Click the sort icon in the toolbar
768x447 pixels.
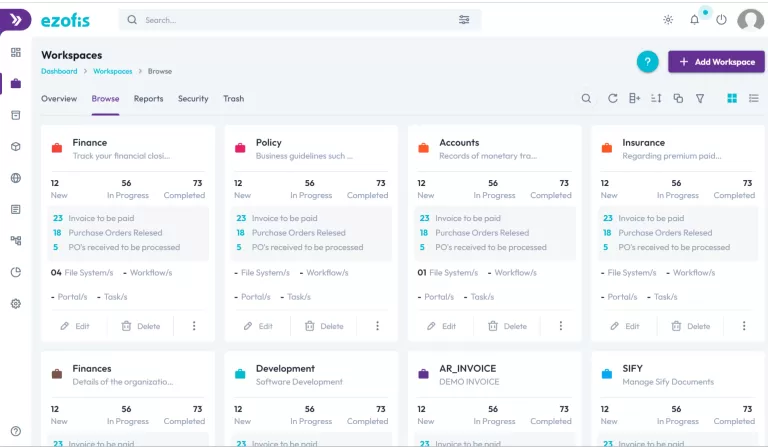656,99
